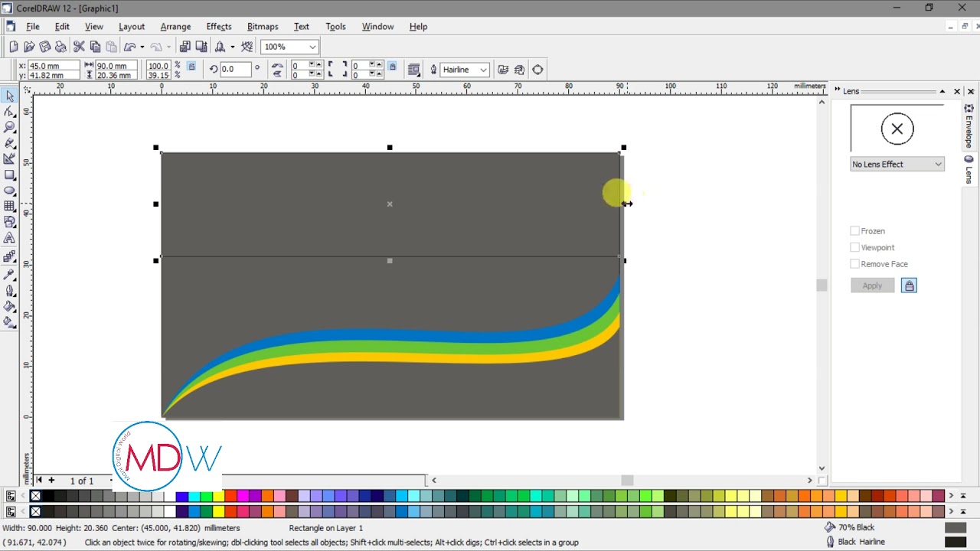
Task: Click the Apply button in Lens docker
Action: 872,285
